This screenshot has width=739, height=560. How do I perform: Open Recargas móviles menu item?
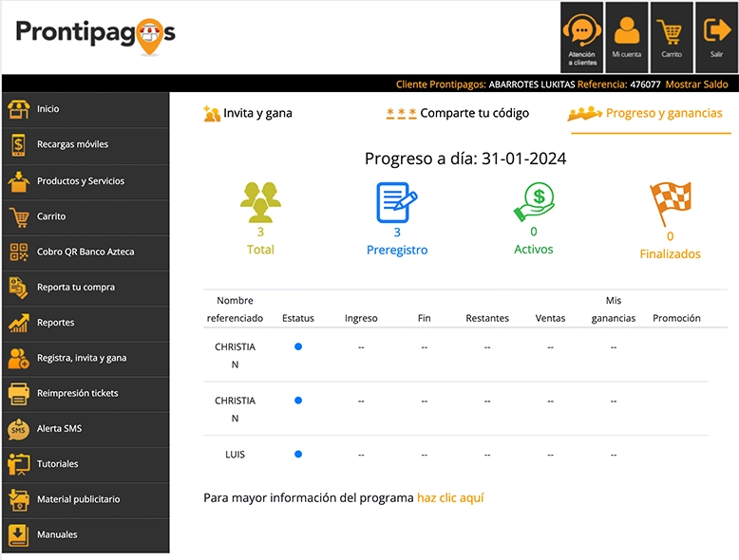[85, 144]
